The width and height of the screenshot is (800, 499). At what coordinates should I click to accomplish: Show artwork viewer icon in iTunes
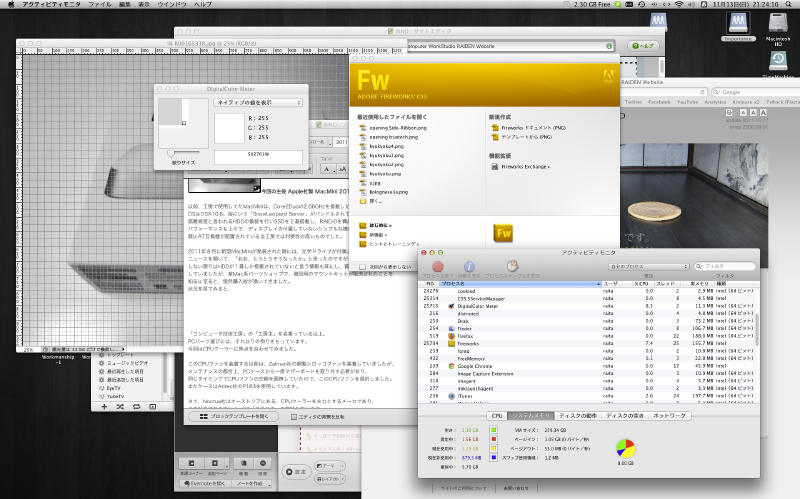tap(153, 407)
